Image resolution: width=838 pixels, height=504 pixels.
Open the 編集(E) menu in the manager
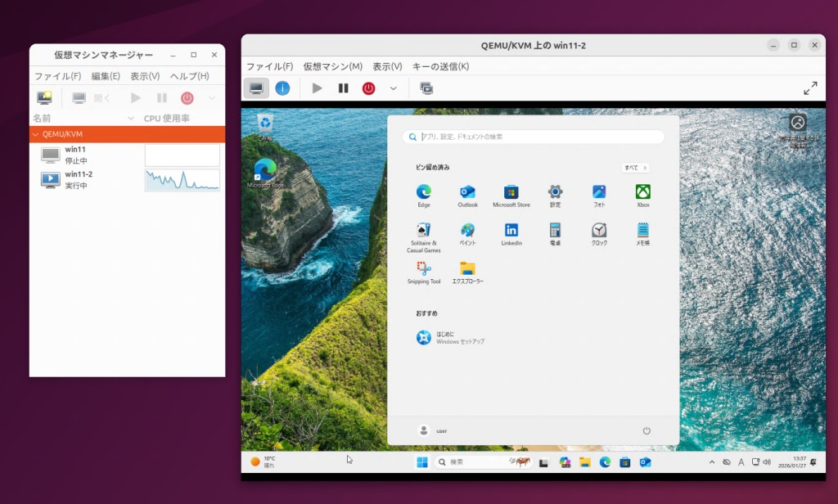pos(106,76)
